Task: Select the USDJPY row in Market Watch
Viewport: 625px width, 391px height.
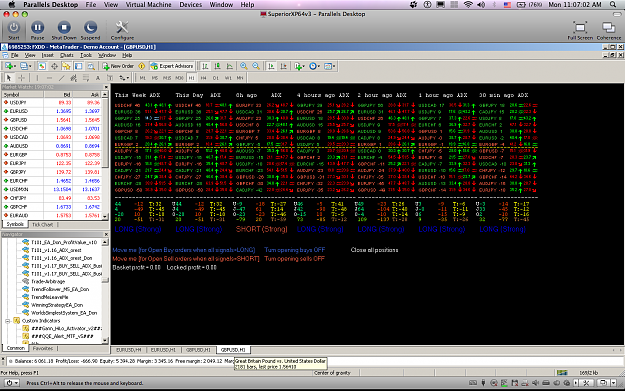Action: [52, 102]
